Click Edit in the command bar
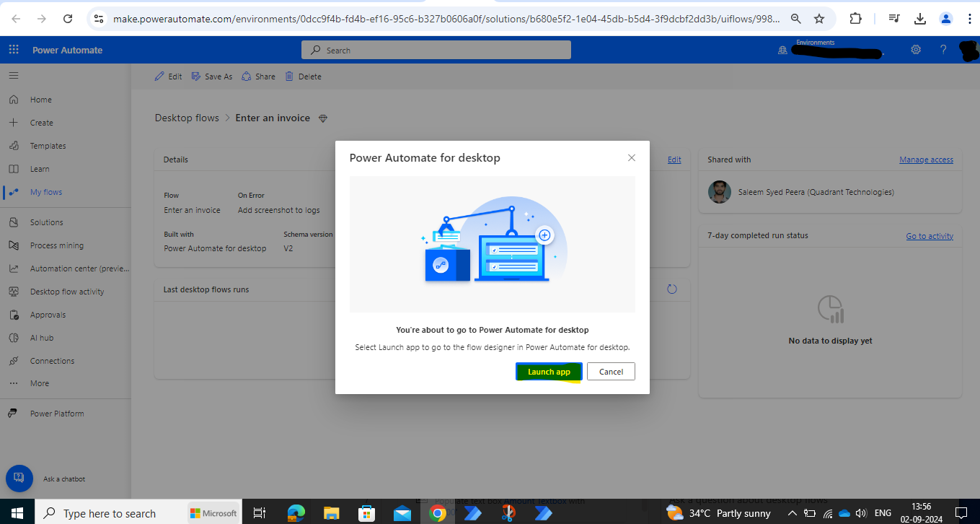Image resolution: width=980 pixels, height=524 pixels. click(x=169, y=77)
